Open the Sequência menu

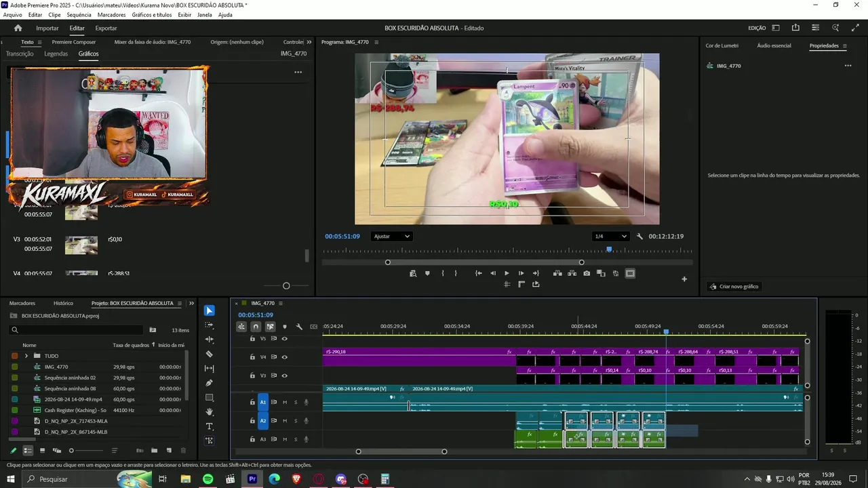[x=79, y=15]
